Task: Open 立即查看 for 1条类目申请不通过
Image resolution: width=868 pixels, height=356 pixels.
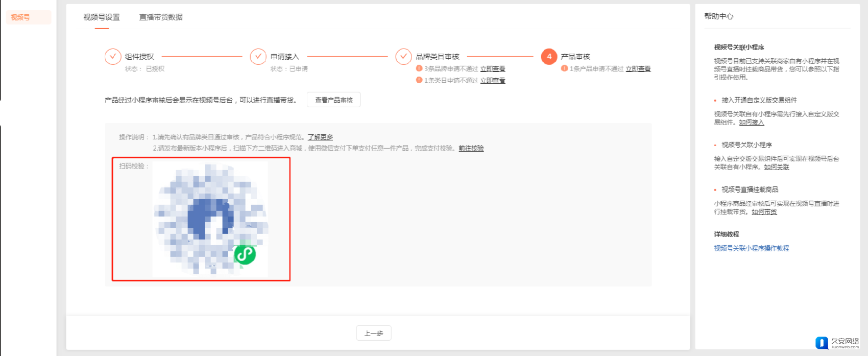Action: pyautogui.click(x=493, y=81)
